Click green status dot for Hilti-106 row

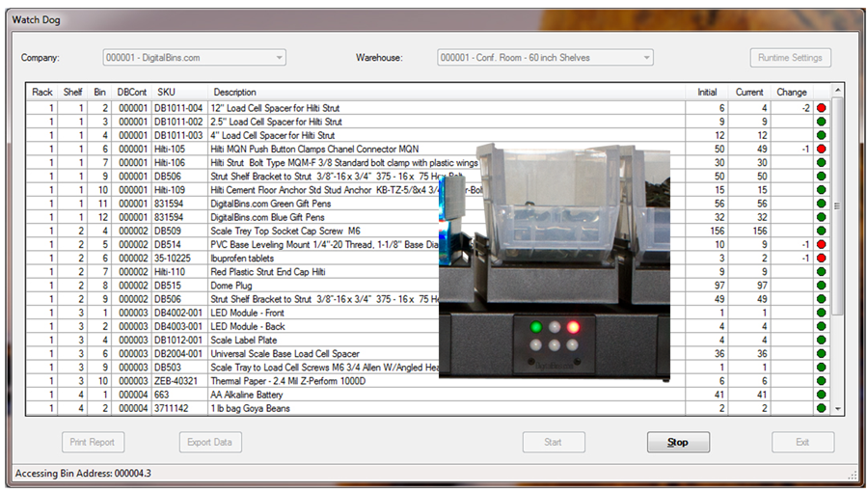tap(821, 162)
